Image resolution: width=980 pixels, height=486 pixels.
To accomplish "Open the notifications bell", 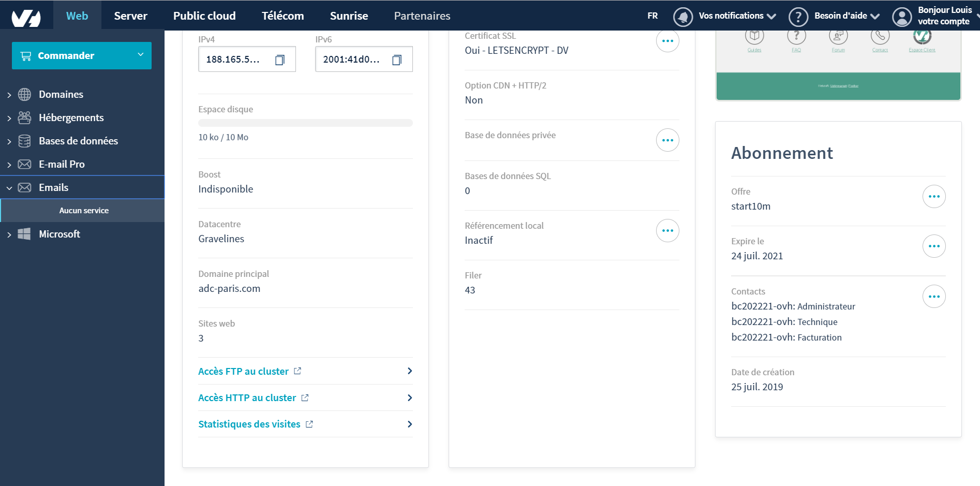I will [683, 17].
